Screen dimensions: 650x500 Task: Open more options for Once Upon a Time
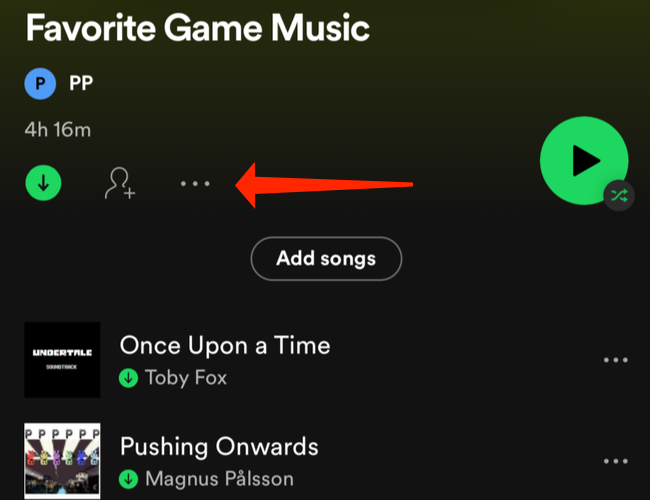click(x=615, y=360)
